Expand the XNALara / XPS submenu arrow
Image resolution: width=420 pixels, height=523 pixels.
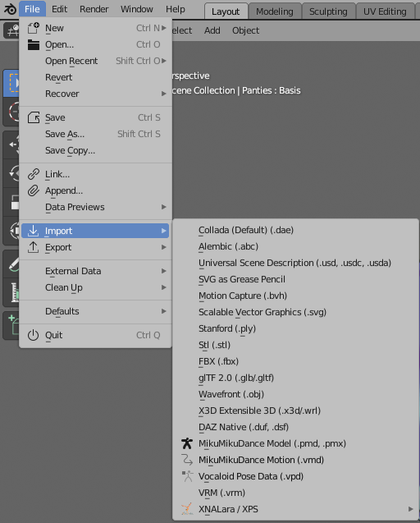[411, 509]
